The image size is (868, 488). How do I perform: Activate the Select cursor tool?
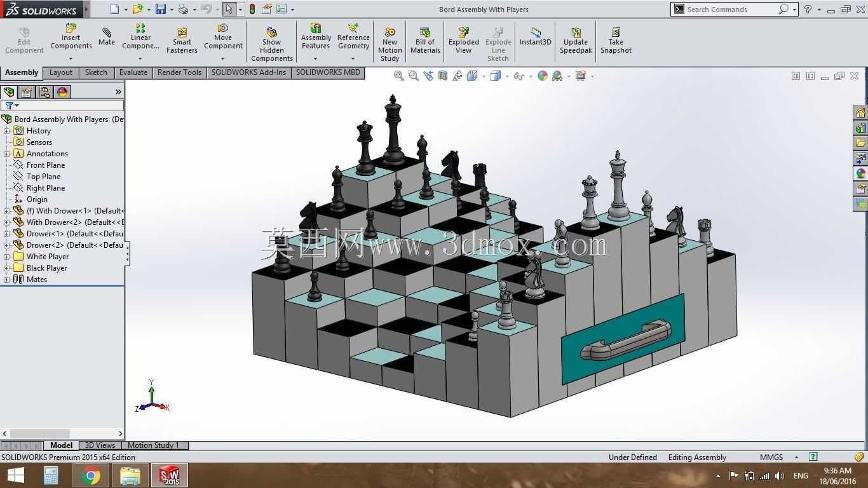coord(229,9)
